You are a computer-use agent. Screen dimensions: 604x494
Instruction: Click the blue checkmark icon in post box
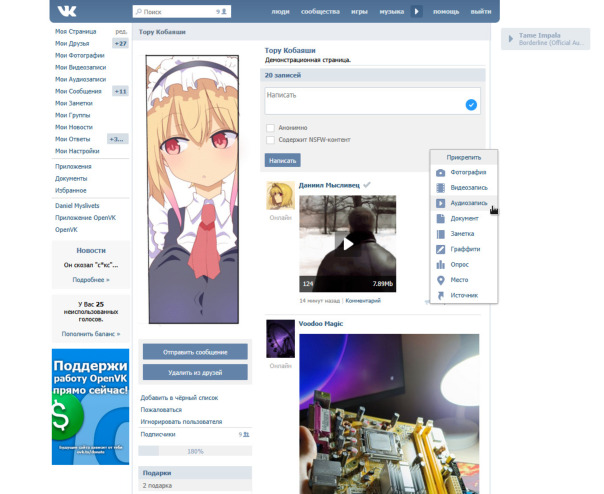pos(471,104)
